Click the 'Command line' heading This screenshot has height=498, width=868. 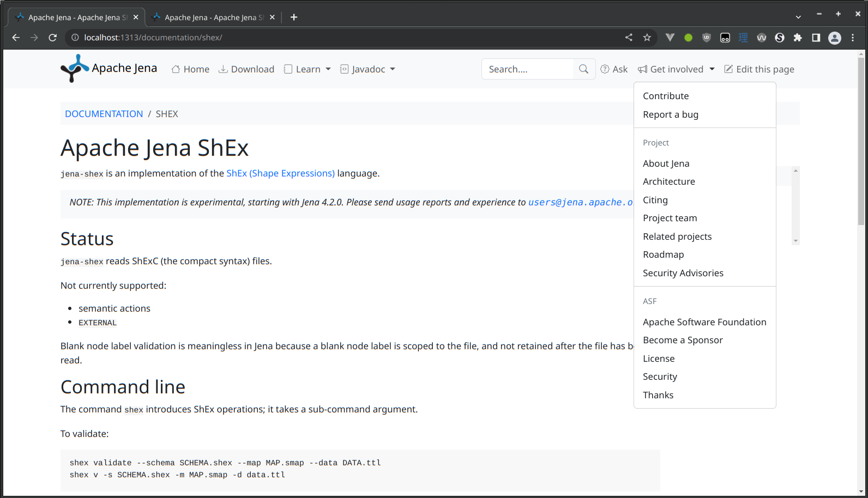(x=123, y=387)
